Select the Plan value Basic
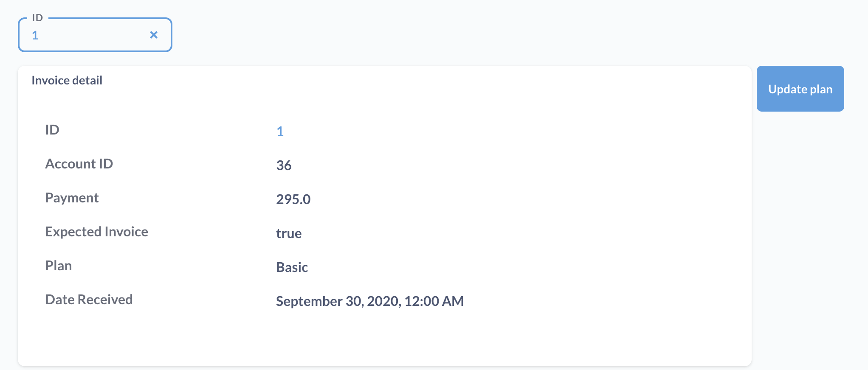 [292, 267]
